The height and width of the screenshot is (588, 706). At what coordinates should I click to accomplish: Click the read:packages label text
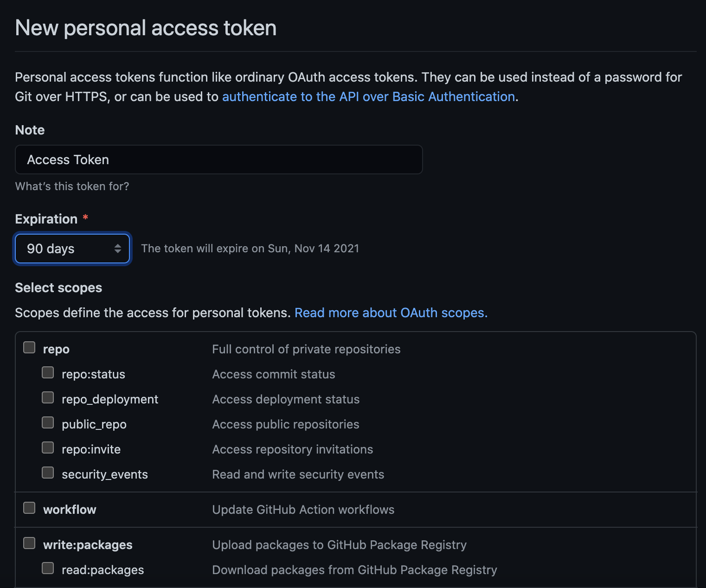[x=103, y=570]
